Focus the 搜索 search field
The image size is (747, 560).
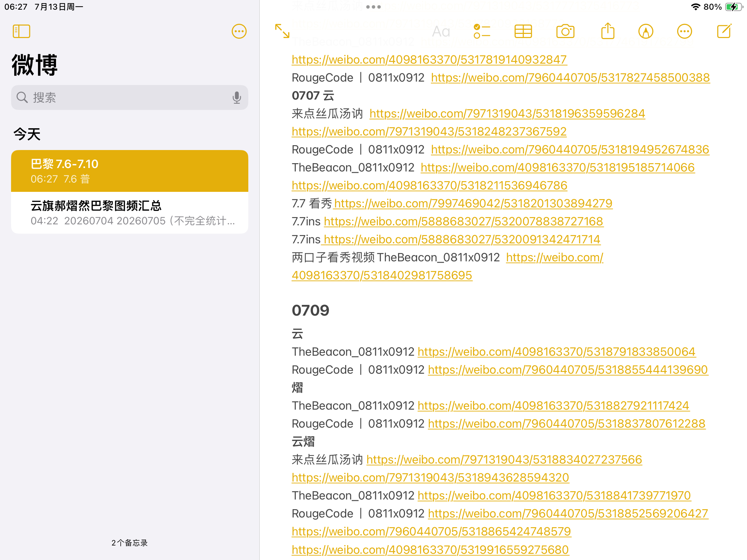(130, 97)
